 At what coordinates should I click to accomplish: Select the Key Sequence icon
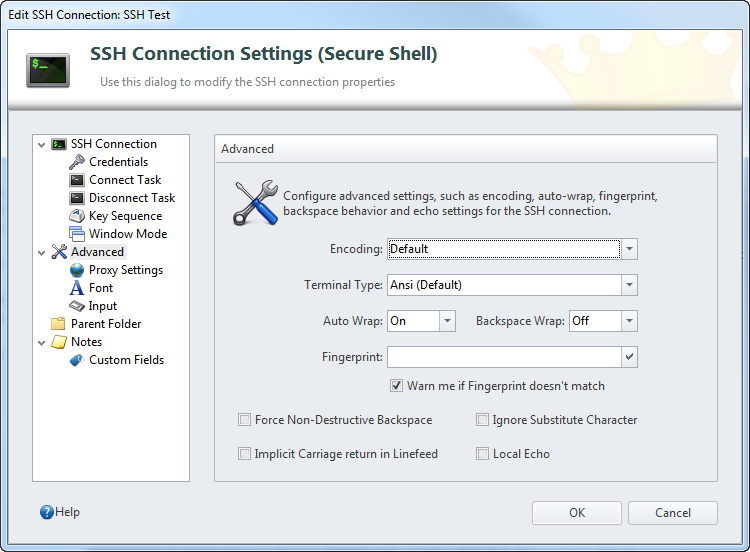coord(77,216)
